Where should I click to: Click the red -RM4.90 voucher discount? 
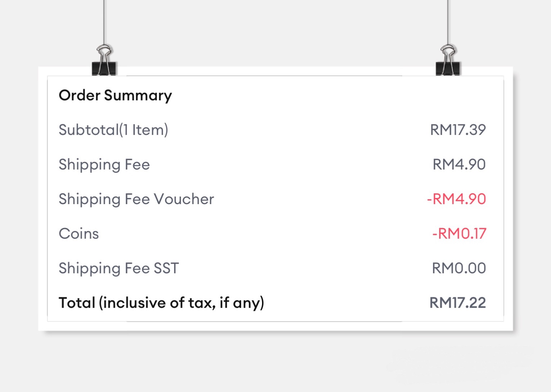point(456,199)
